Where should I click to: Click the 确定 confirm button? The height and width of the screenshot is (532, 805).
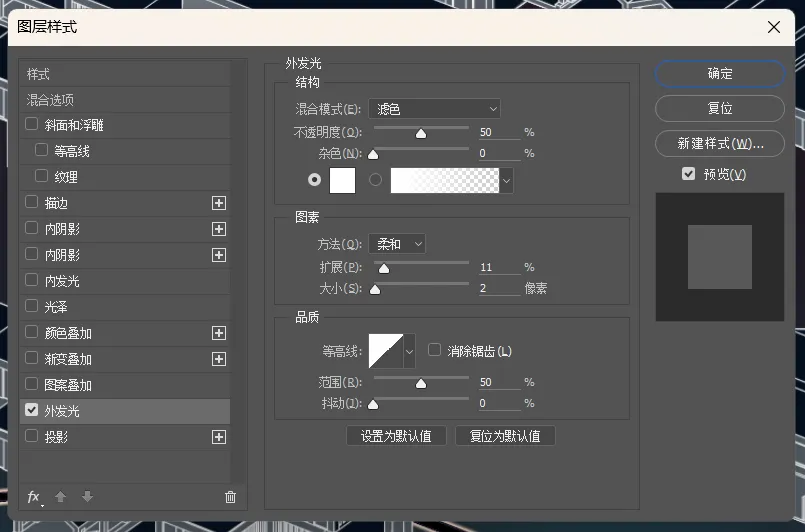point(719,74)
